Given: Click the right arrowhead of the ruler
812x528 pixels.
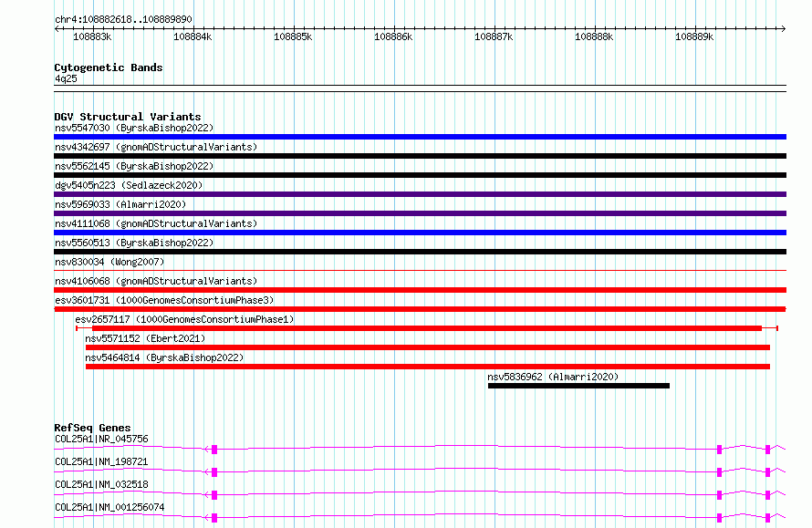Looking at the screenshot, I should click(784, 28).
